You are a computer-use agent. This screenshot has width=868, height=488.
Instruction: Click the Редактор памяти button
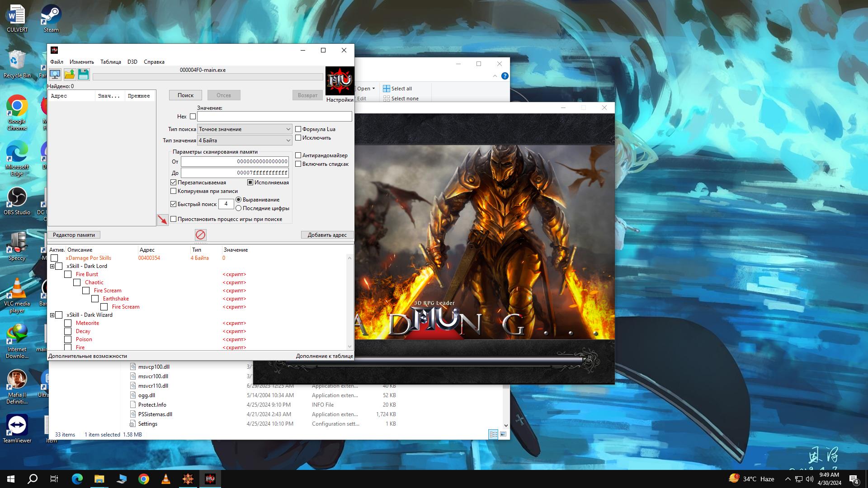(74, 235)
